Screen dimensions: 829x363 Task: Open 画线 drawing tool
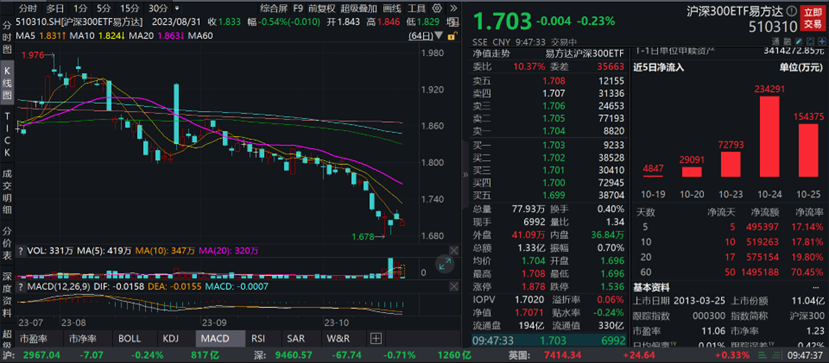392,8
